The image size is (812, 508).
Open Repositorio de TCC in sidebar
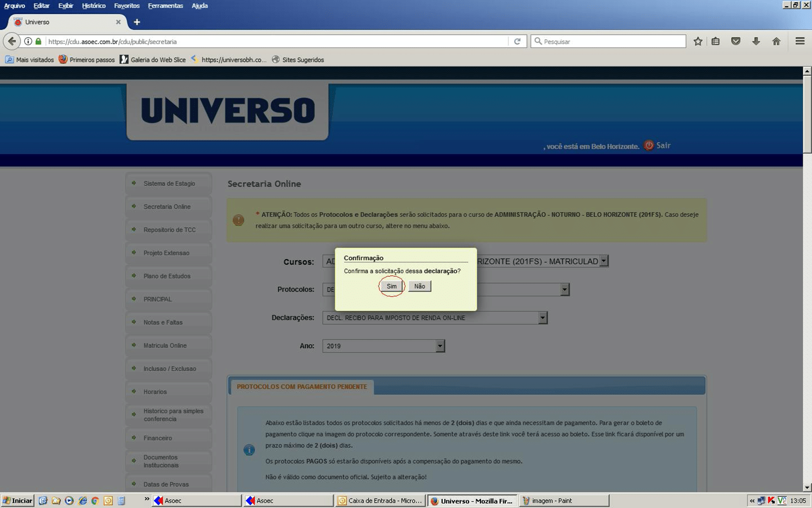[169, 230]
